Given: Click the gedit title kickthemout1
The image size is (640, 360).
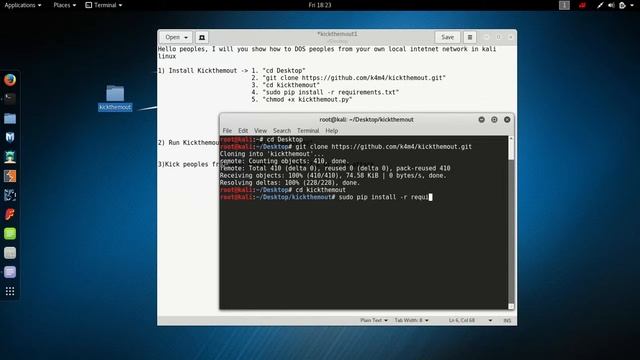Looking at the screenshot, I should (x=337, y=34).
